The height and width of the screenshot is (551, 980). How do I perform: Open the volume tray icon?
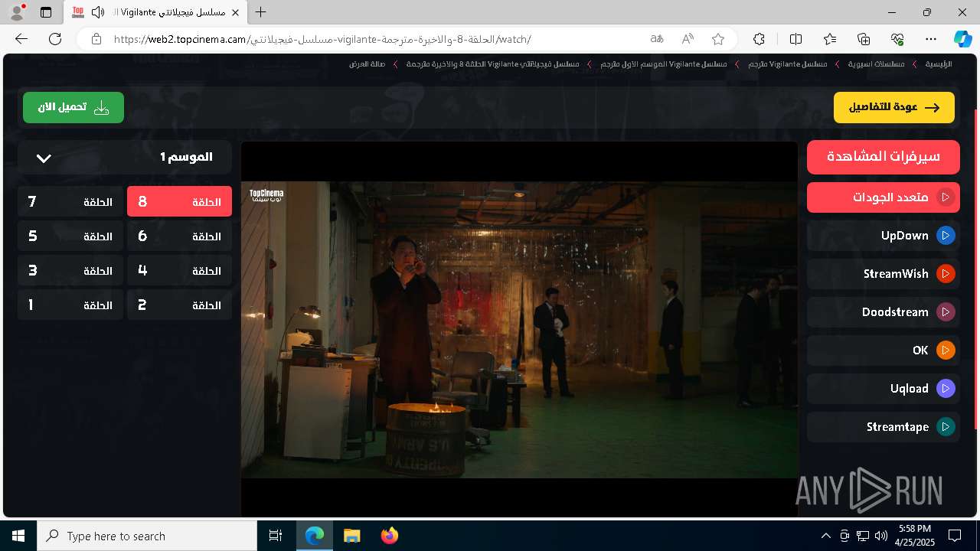pos(881,536)
